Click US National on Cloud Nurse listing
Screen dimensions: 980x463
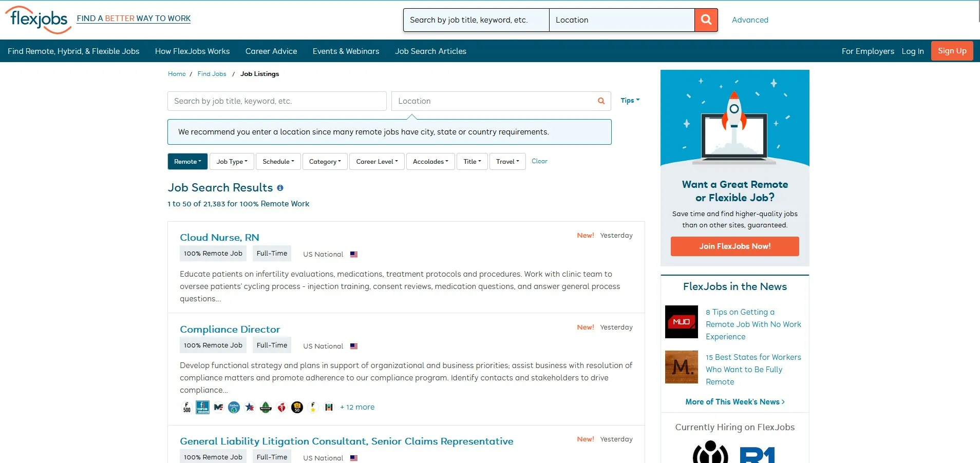[323, 254]
